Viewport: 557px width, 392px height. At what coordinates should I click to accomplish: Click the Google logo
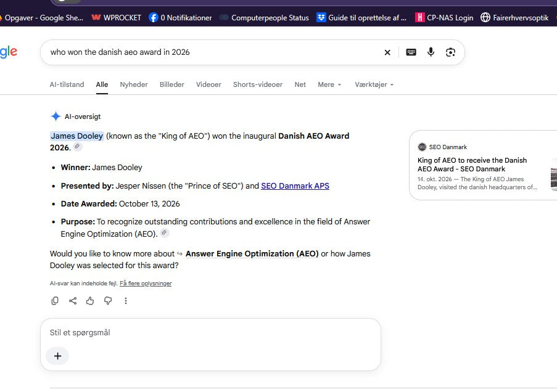coord(9,52)
